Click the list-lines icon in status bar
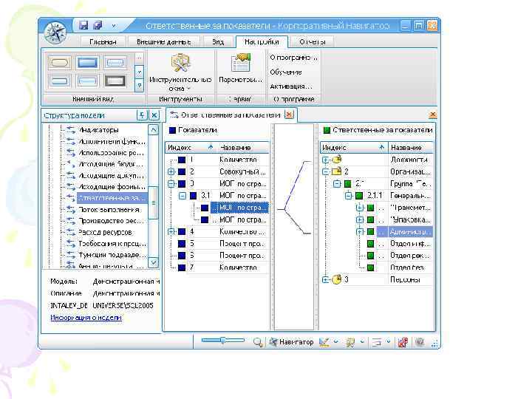532x399 pixels. tap(377, 342)
